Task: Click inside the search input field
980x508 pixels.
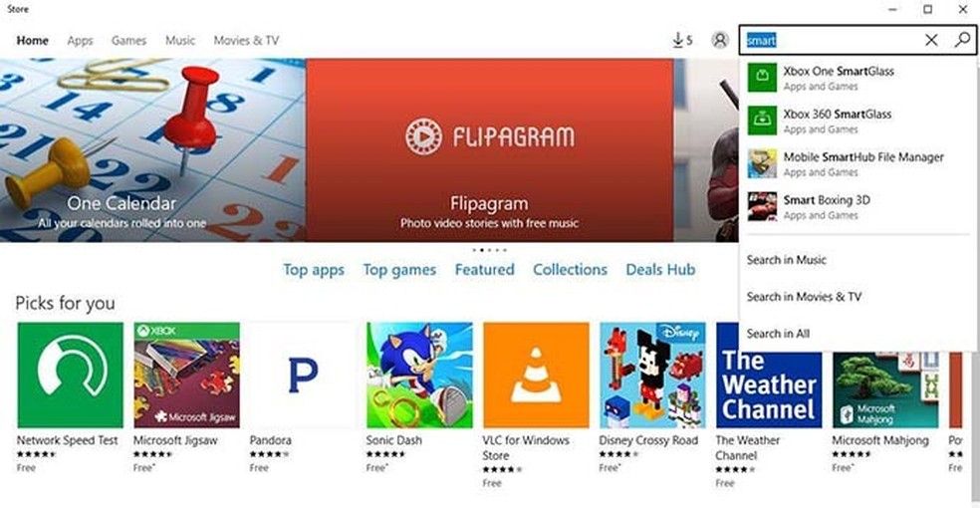Action: point(832,40)
